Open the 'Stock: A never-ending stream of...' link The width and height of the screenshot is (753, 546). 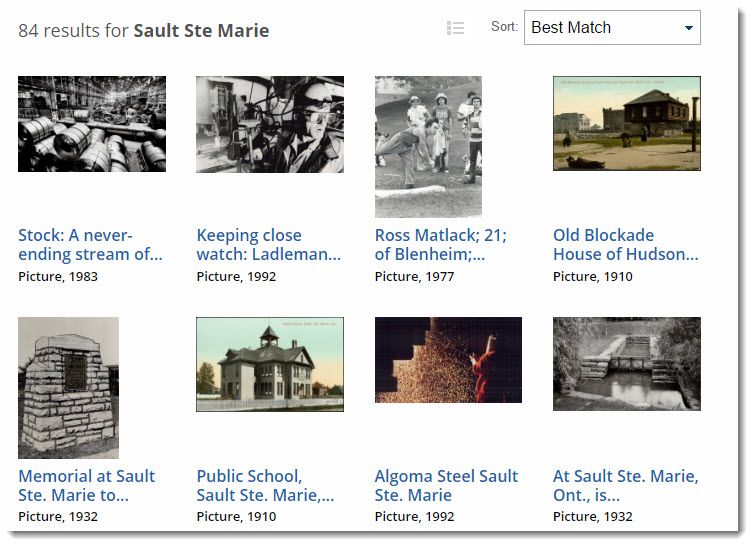coord(90,245)
